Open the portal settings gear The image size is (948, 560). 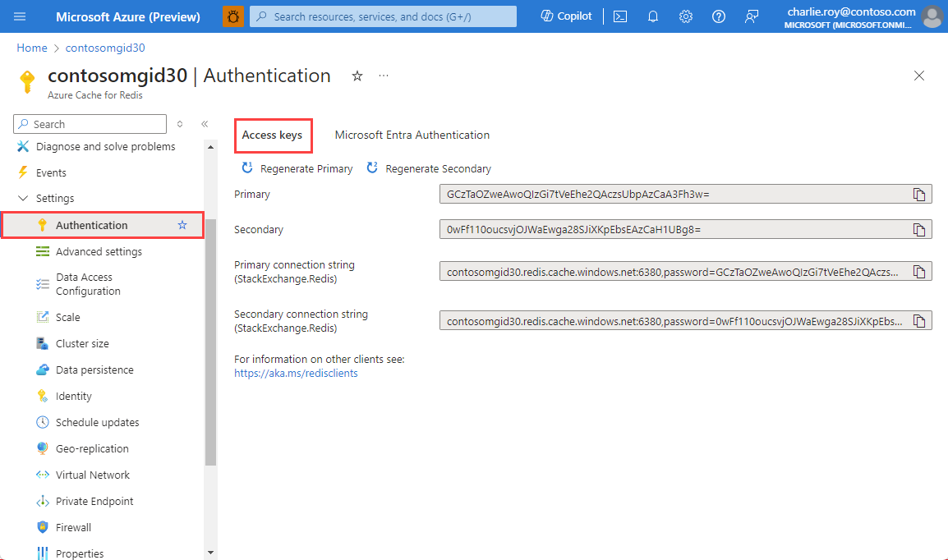click(686, 16)
